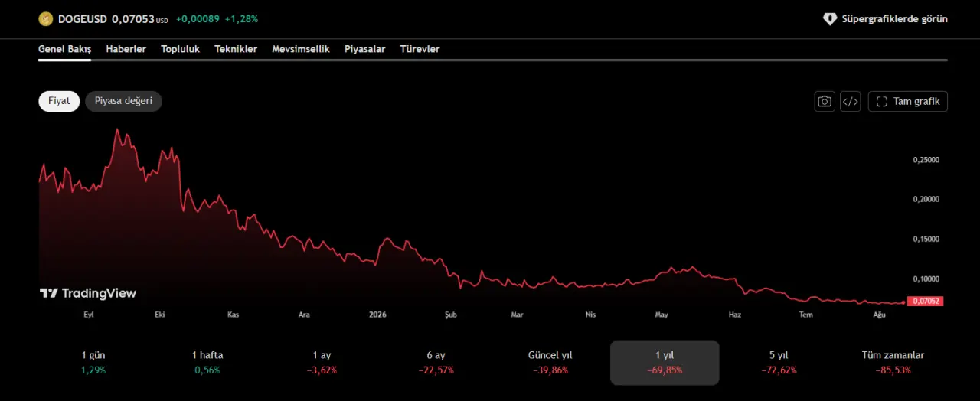The width and height of the screenshot is (980, 401).
Task: Switch to Topluluk tab
Action: coord(180,49)
